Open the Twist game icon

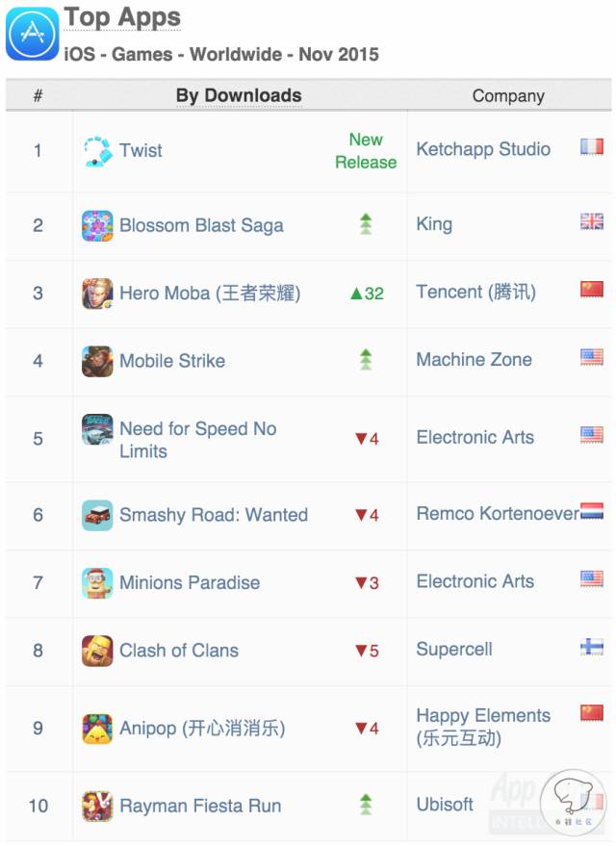(x=97, y=151)
